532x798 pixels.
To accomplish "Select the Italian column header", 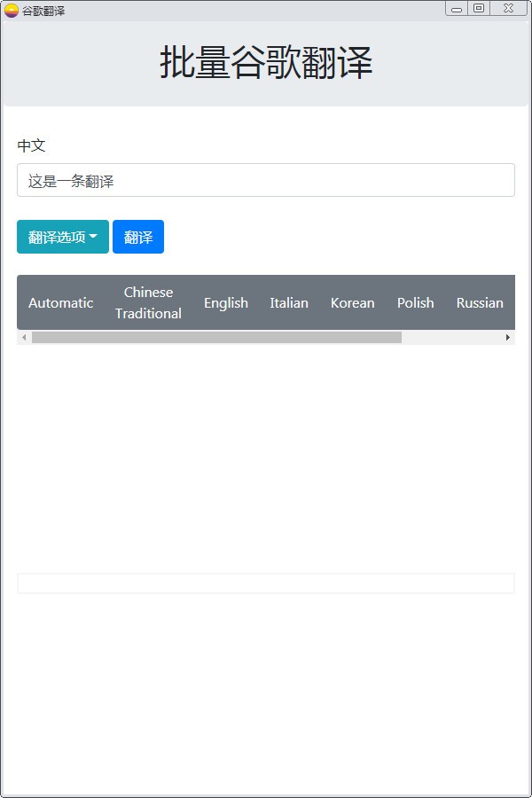I will (x=289, y=303).
